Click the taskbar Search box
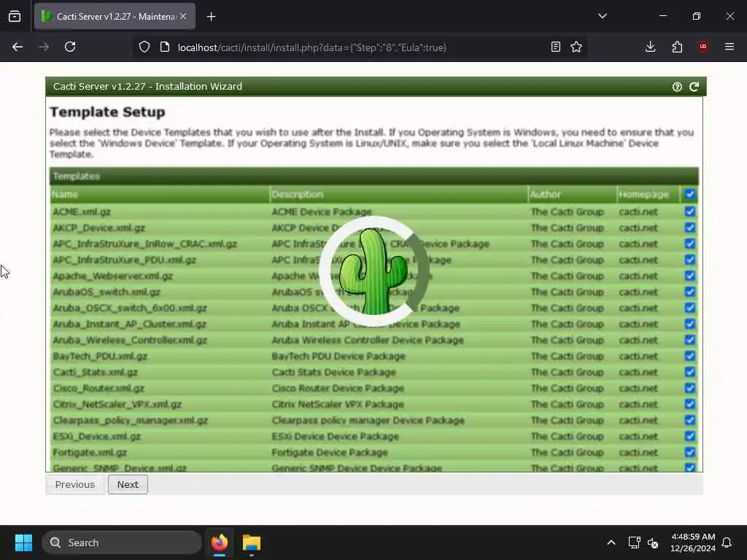The image size is (747, 560). [x=122, y=542]
